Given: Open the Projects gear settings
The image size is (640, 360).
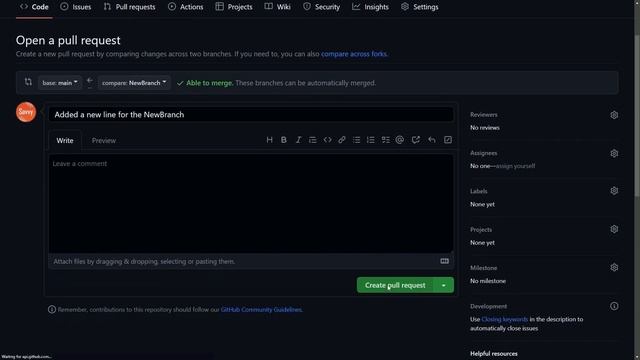Looking at the screenshot, I should tap(614, 229).
